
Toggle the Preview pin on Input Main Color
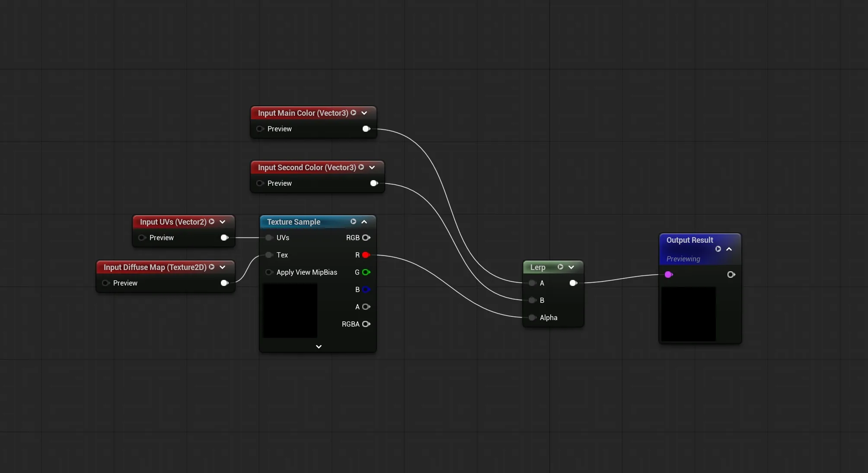coord(260,129)
